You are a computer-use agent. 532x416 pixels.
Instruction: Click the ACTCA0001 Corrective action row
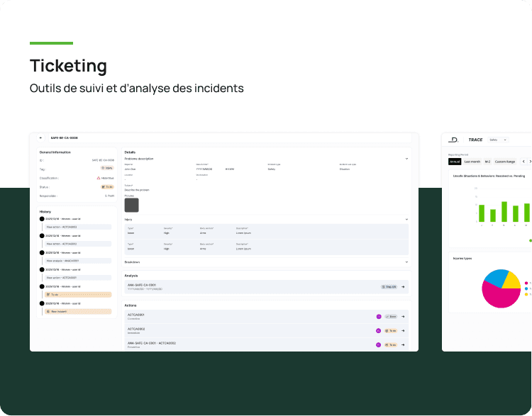pyautogui.click(x=266, y=317)
